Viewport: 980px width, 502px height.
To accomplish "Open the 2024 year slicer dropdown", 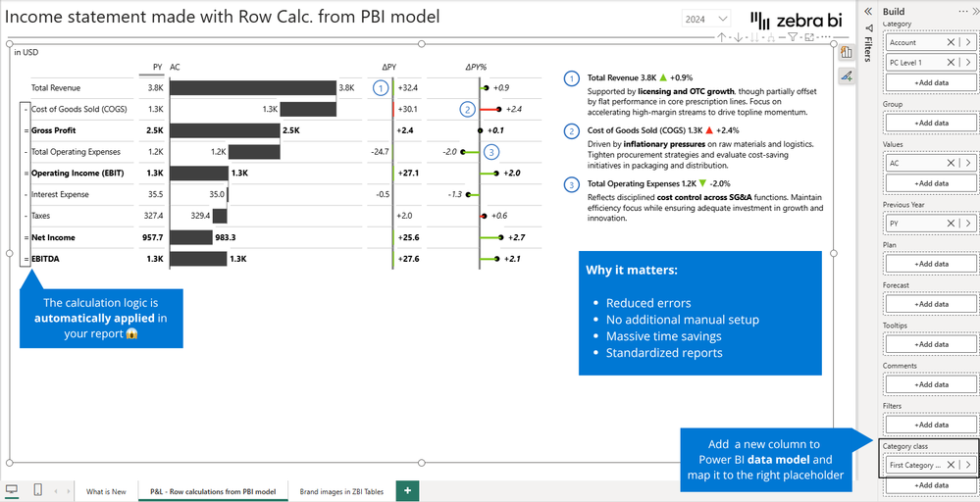I will pos(706,20).
